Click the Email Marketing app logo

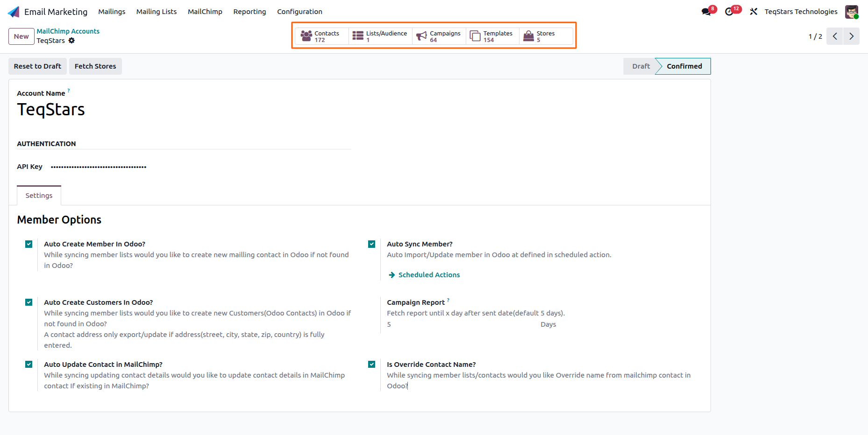(x=14, y=12)
